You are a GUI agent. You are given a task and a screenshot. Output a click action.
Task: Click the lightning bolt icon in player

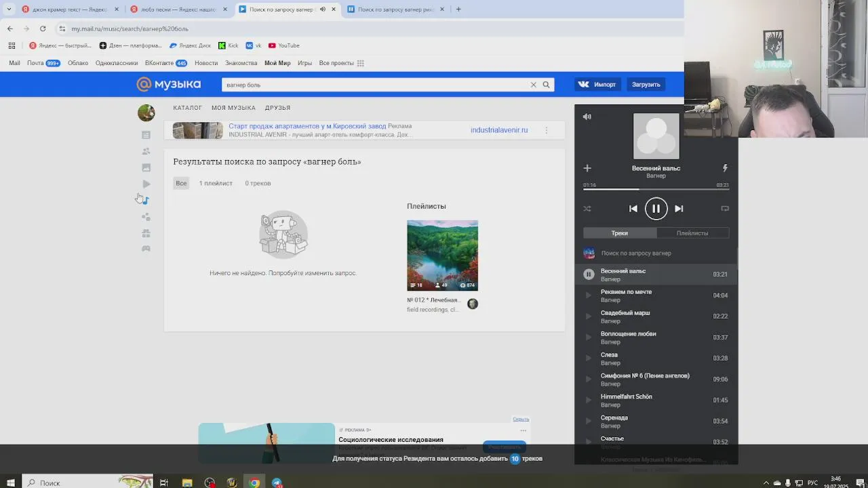tap(725, 168)
